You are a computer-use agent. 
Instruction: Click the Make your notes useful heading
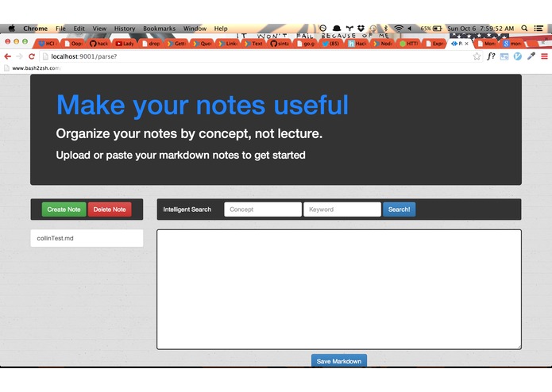click(x=203, y=105)
